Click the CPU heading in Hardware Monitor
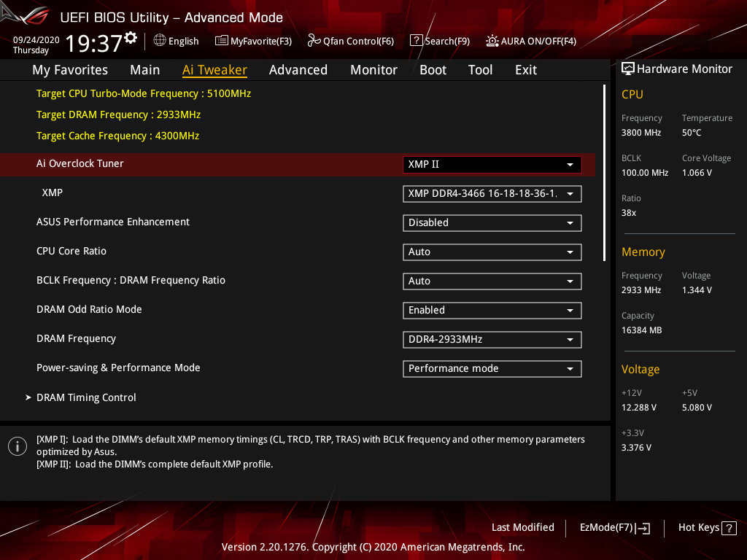The height and width of the screenshot is (560, 747). 632,94
